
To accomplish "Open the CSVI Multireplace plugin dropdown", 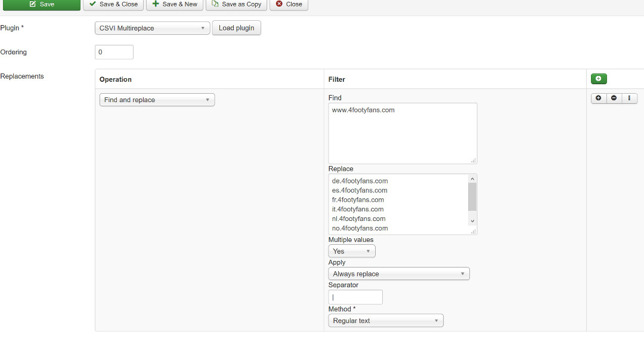I will click(152, 28).
